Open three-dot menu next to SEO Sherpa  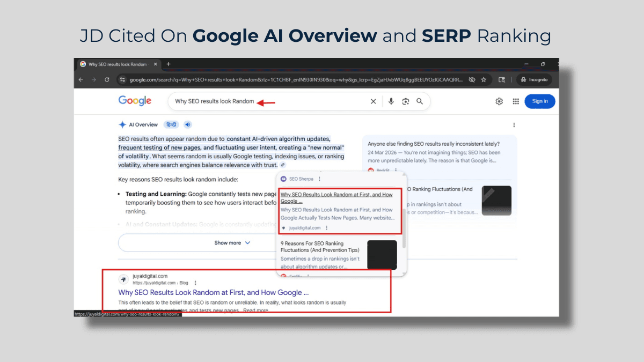(x=319, y=179)
